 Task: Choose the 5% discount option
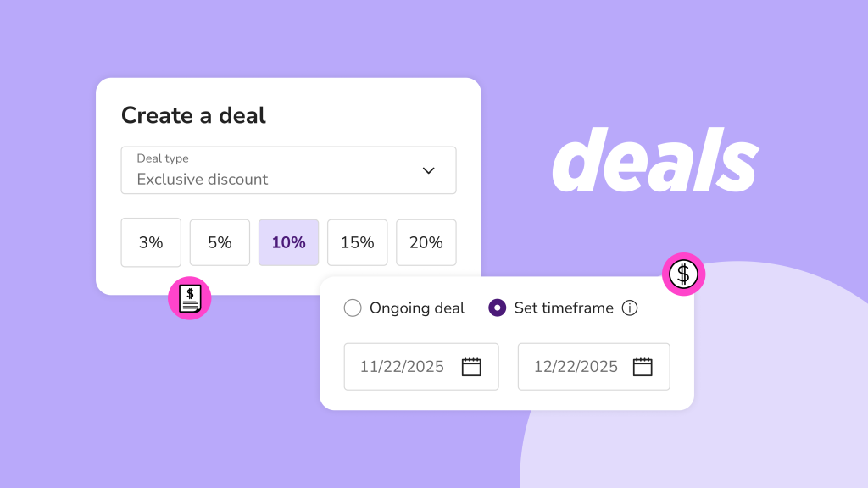tap(220, 243)
